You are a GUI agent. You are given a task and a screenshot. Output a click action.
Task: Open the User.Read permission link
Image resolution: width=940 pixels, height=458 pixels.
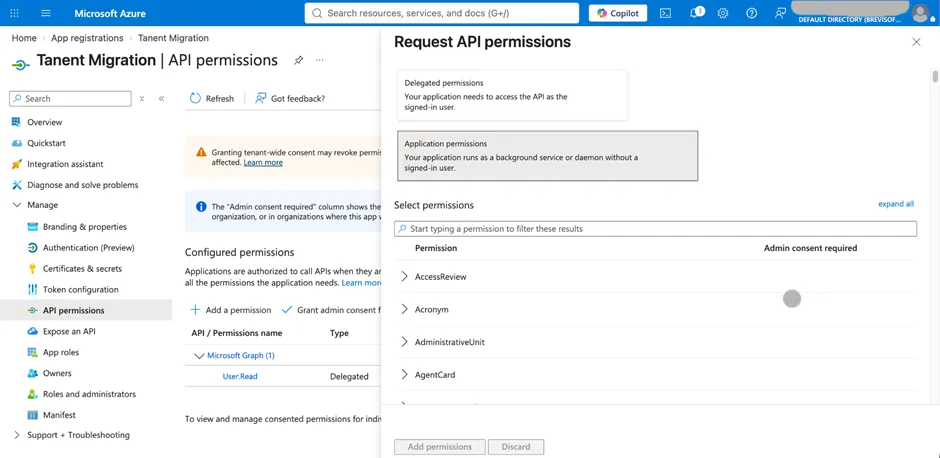pyautogui.click(x=240, y=376)
